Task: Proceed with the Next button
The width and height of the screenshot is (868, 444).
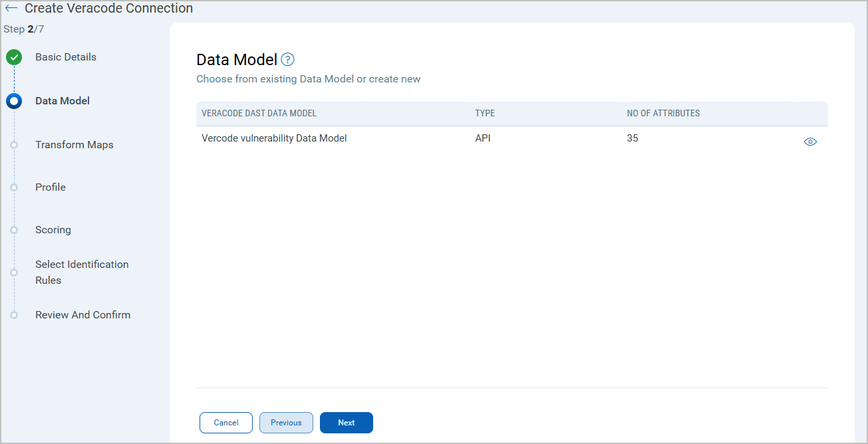Action: (x=346, y=423)
